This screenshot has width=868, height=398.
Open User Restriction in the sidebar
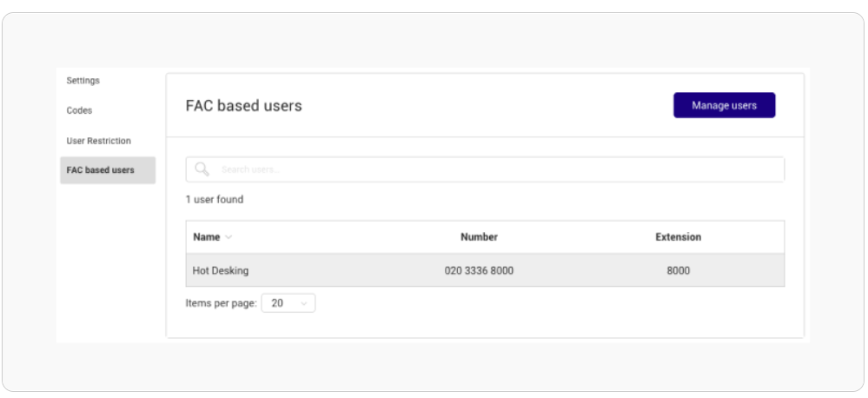tap(98, 141)
